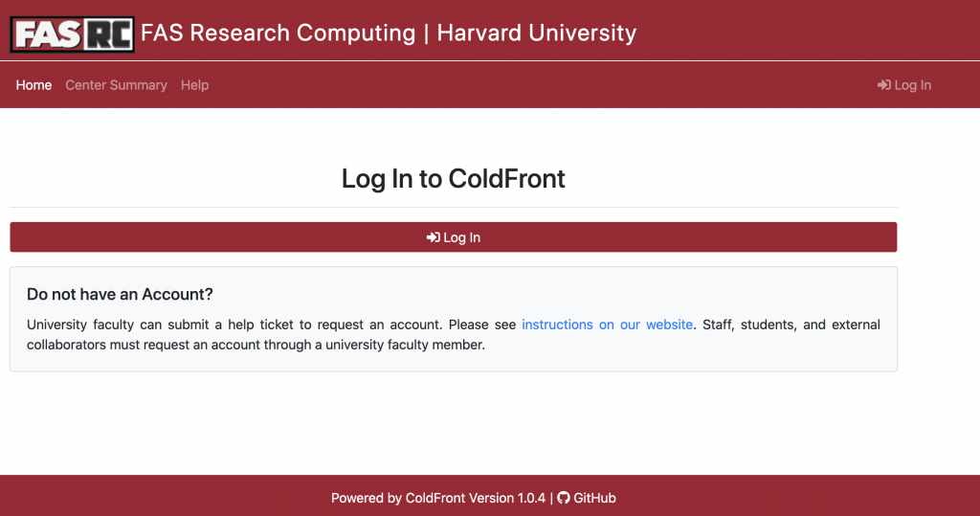Screen dimensions: 980x516
Task: Click the Powered by ColdFront Version text
Action: pyautogui.click(x=438, y=498)
